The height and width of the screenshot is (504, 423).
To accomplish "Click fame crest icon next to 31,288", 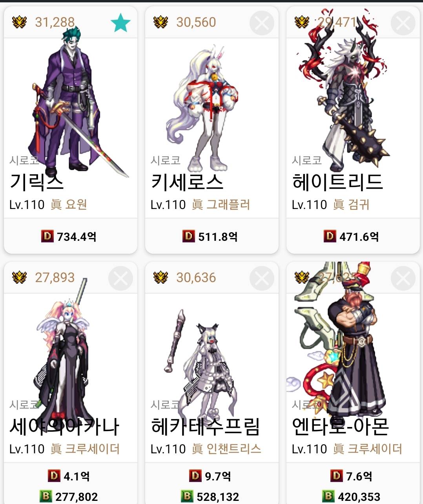I will (x=19, y=22).
